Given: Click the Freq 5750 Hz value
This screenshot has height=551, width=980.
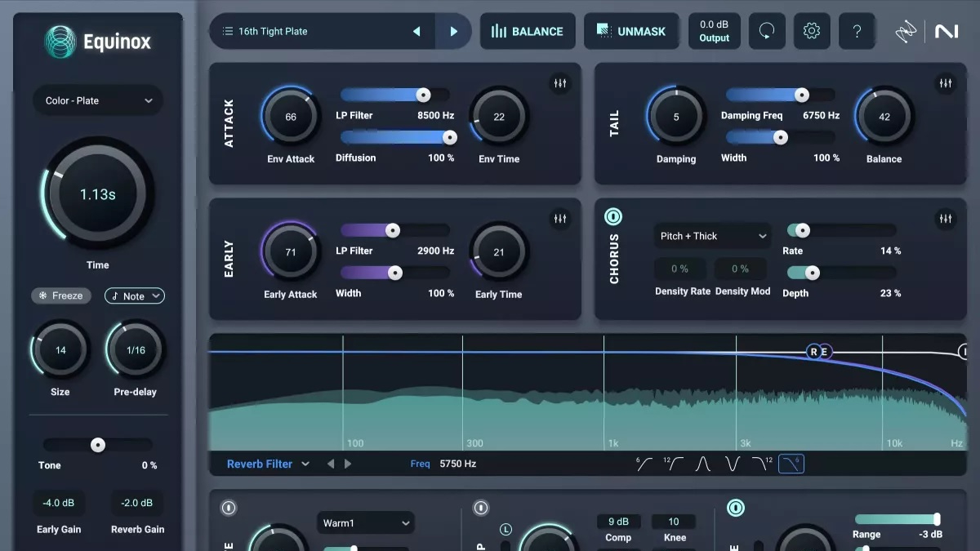Looking at the screenshot, I should pos(457,464).
